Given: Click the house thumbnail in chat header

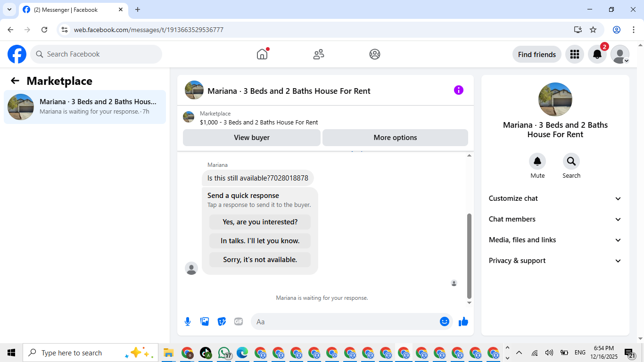Looking at the screenshot, I should click(x=194, y=90).
